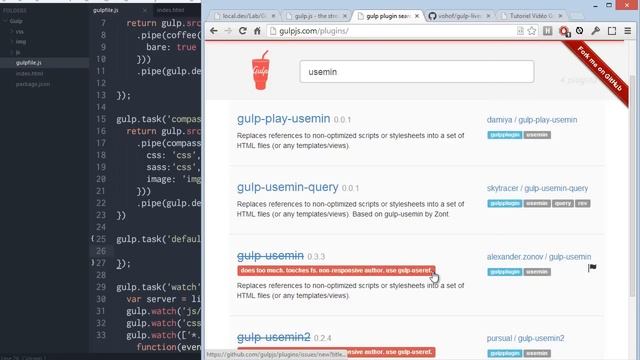Close the gulpfile.js editor tab
640x360 pixels.
point(145,10)
